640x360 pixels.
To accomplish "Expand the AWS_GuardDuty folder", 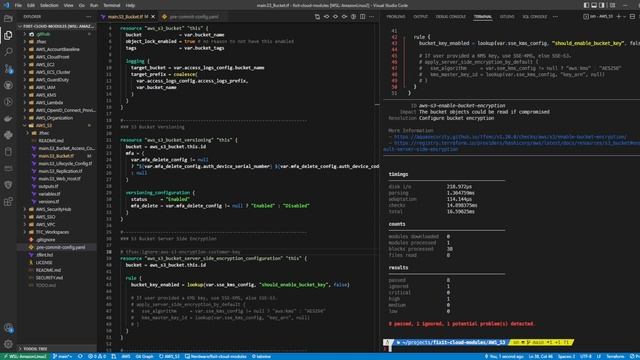I will [x=52, y=80].
